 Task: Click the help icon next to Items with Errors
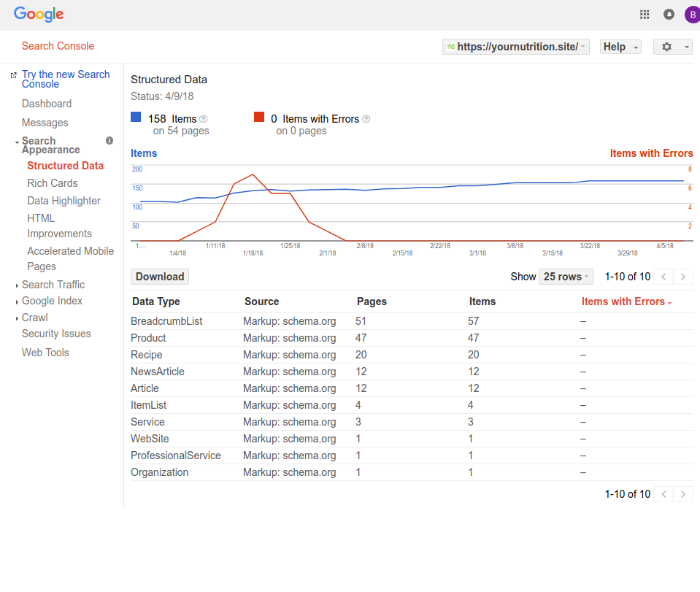pos(366,119)
